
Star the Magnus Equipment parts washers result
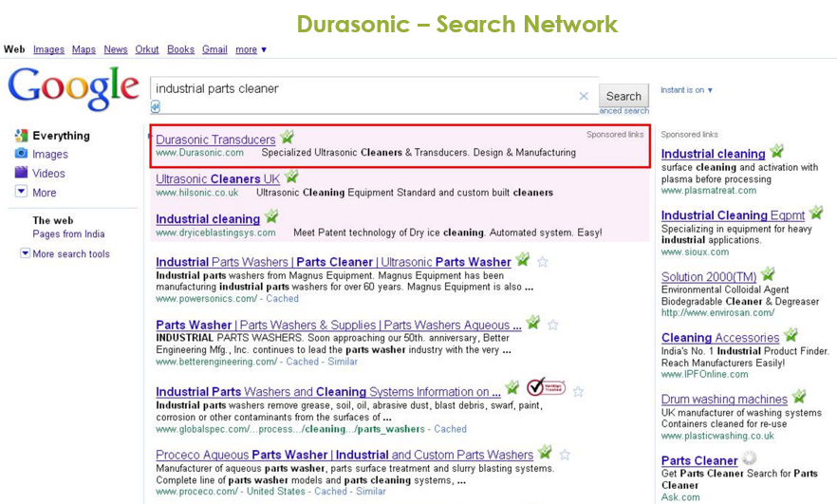click(x=542, y=262)
